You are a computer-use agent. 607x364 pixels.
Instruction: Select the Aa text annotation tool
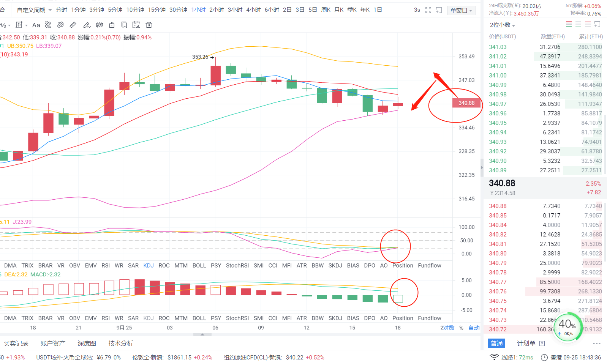click(36, 25)
